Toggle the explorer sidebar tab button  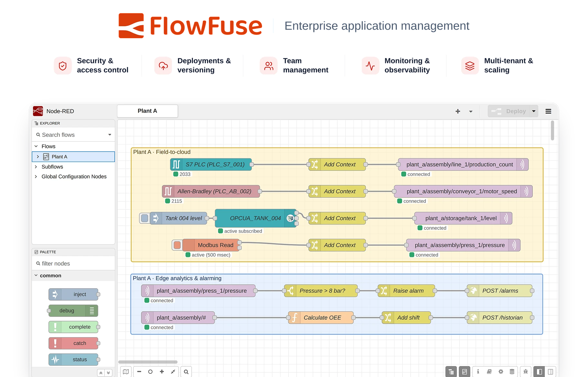[x=451, y=372]
